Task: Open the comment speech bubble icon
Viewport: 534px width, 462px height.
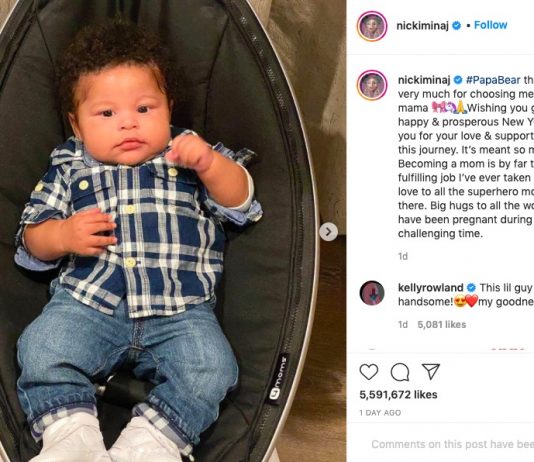Action: [x=400, y=372]
